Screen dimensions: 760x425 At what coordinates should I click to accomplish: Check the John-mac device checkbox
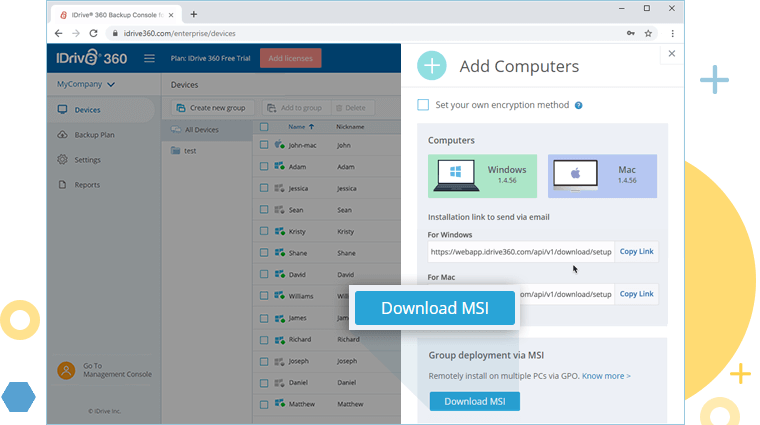264,145
